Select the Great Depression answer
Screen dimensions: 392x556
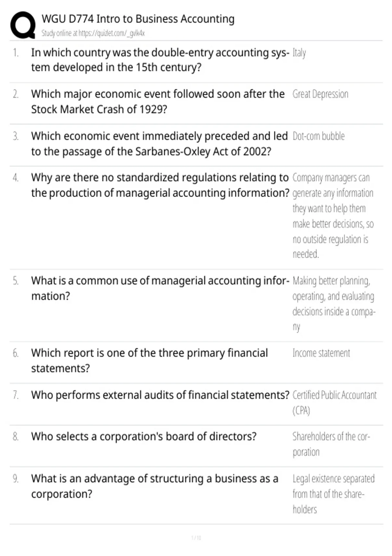(x=320, y=94)
